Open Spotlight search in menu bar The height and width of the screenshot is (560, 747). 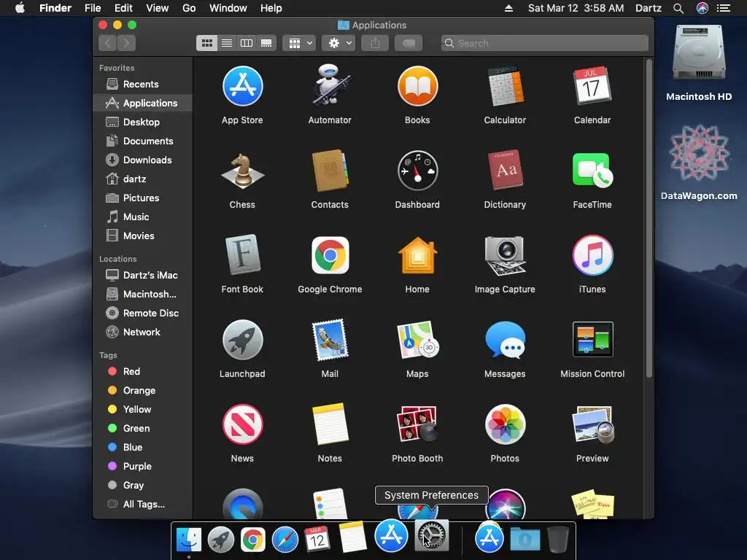tap(678, 8)
